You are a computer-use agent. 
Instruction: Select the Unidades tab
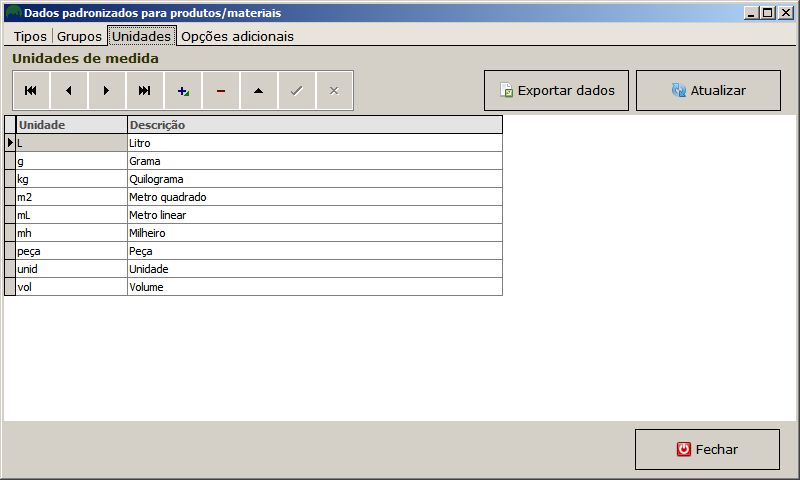tap(142, 36)
